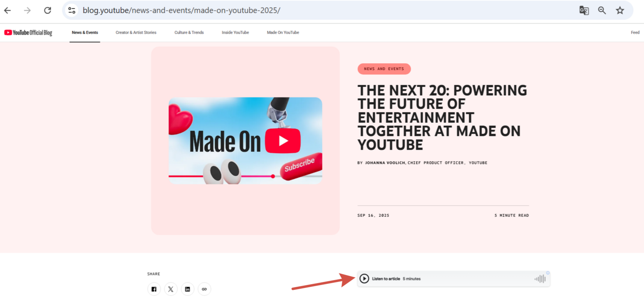
Task: Share the article on Facebook
Action: tap(154, 289)
